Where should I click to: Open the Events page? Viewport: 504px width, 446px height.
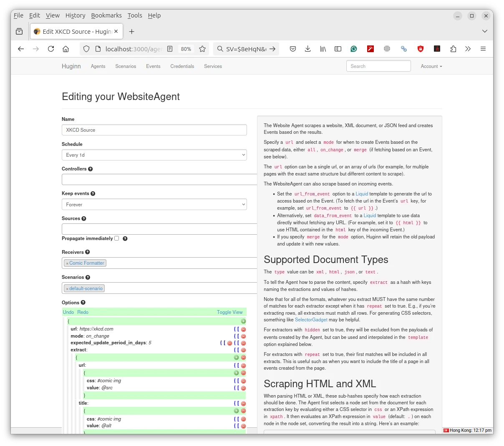click(153, 66)
